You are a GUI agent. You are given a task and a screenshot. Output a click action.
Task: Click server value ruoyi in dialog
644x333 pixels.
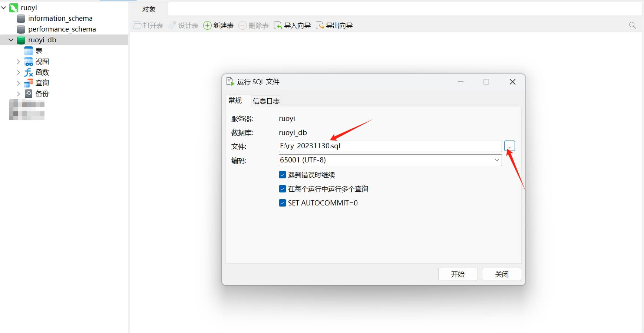point(287,119)
